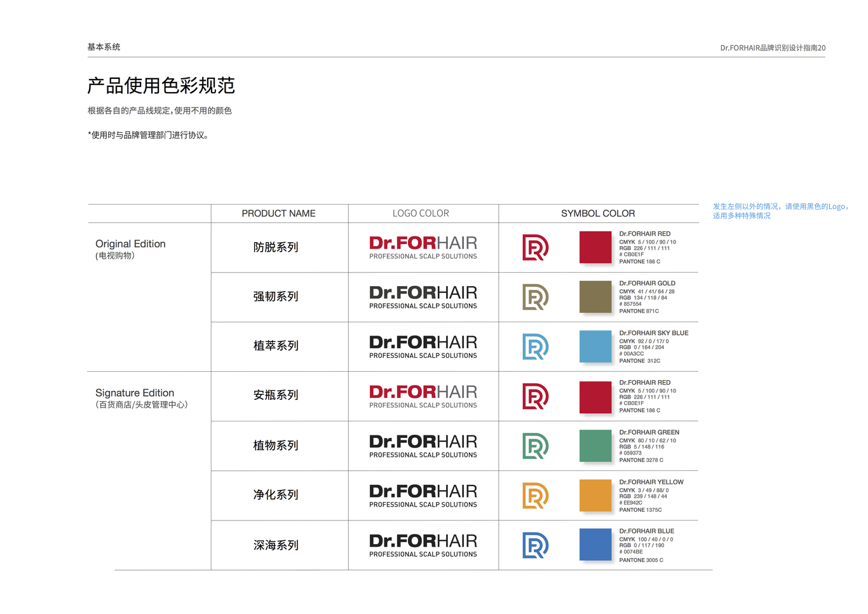
Task: Pick the Dr.FORHAIR BLUE color swatch
Action: point(595,545)
